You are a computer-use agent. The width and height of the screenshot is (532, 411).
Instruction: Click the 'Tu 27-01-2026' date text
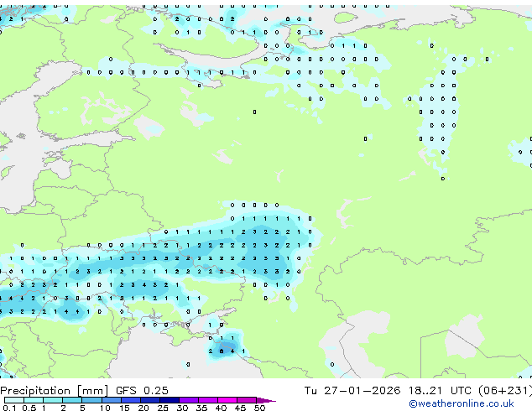click(x=352, y=391)
